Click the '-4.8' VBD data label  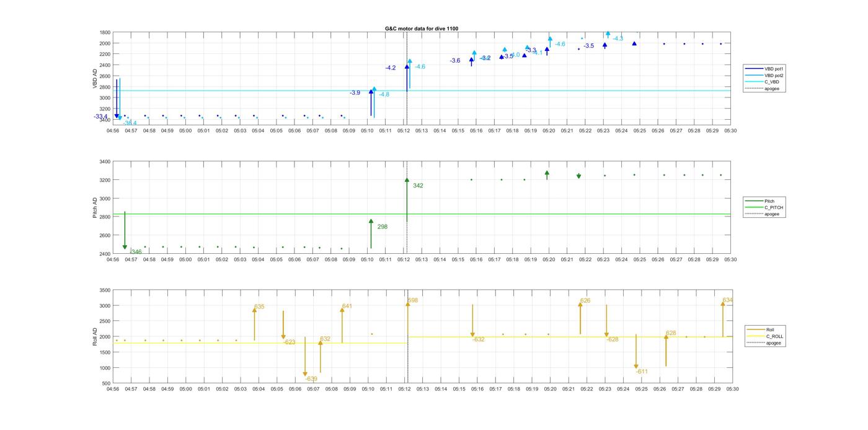[384, 94]
